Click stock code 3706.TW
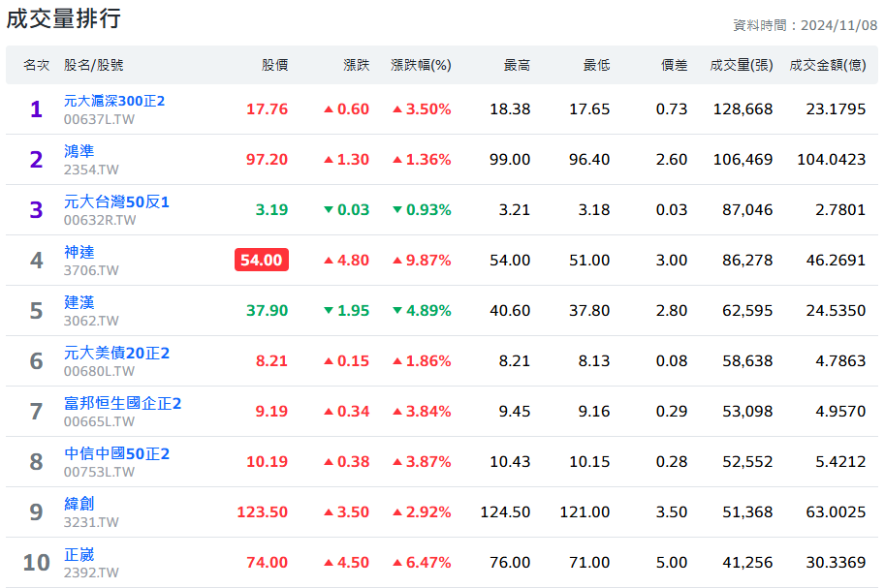The height and width of the screenshot is (588, 885). click(x=91, y=271)
